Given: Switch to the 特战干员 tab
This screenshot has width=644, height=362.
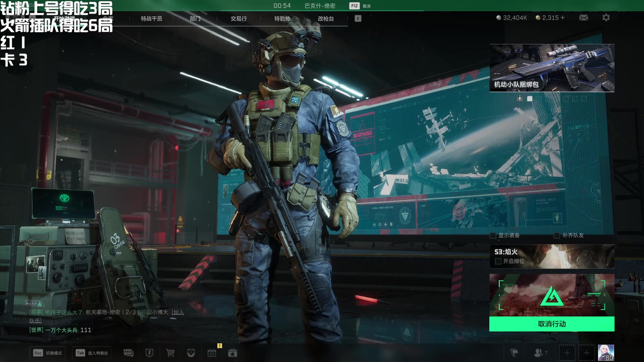Looking at the screenshot, I should point(151,19).
